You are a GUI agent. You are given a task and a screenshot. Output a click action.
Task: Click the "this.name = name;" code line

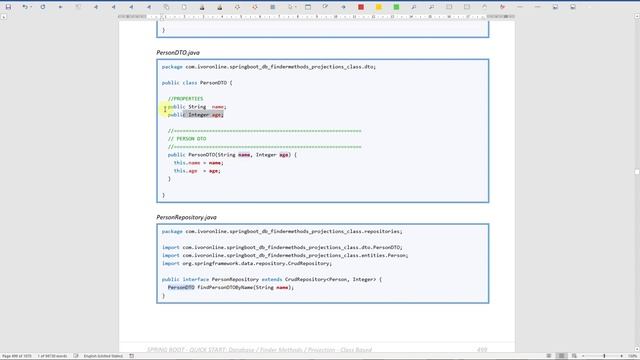tap(198, 163)
